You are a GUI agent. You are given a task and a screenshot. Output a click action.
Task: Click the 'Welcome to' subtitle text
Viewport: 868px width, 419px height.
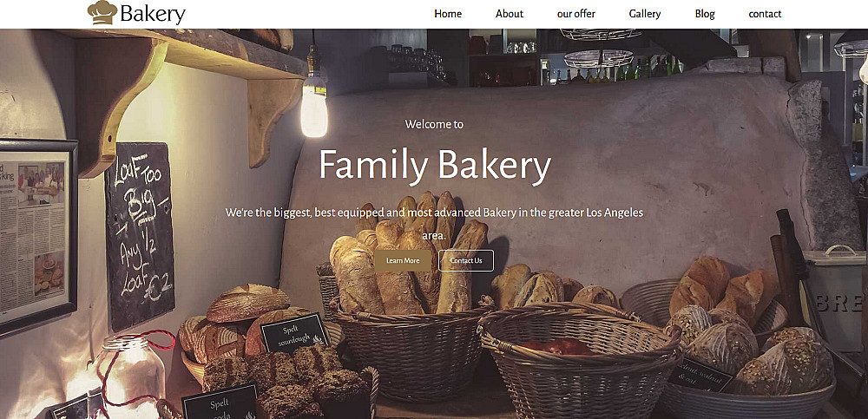(434, 124)
